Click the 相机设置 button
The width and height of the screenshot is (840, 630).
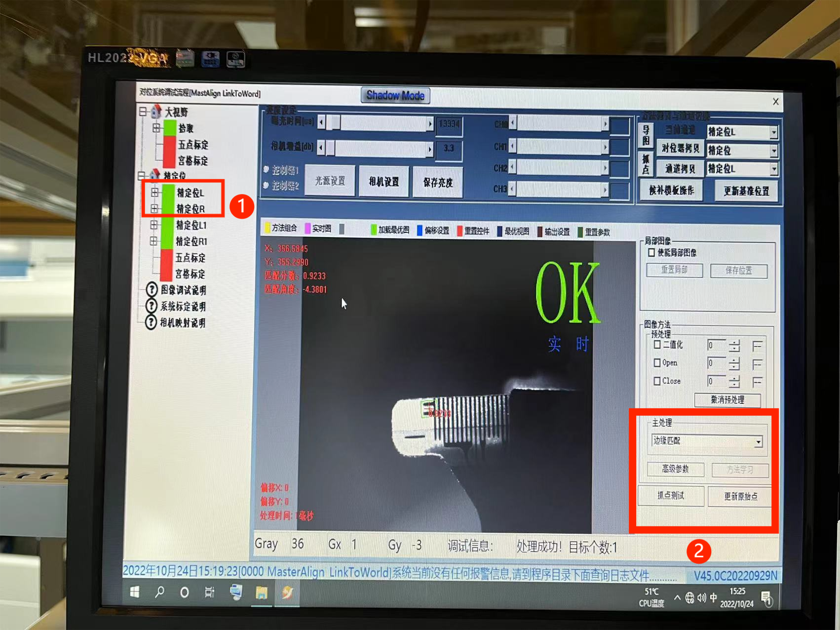point(384,182)
